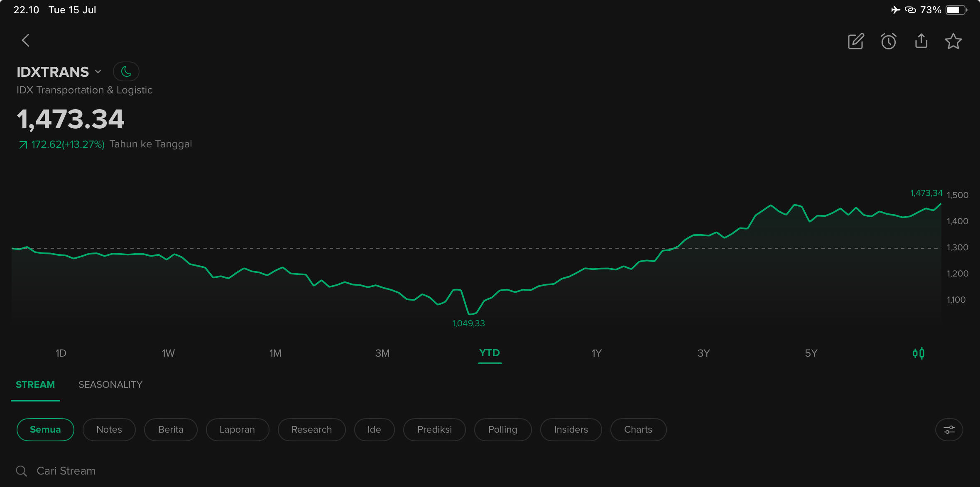Tap the battery indicator in status bar
Viewport: 980px width, 487px height.
coord(956,10)
